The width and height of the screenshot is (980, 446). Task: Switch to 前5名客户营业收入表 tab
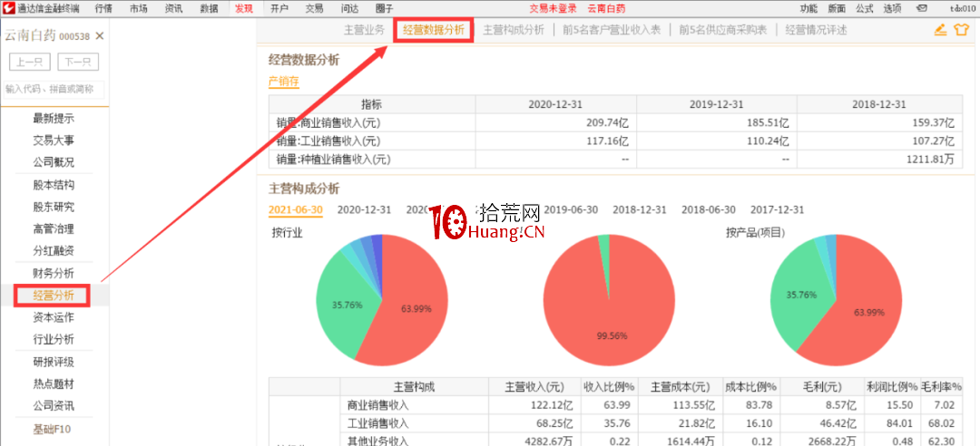612,30
